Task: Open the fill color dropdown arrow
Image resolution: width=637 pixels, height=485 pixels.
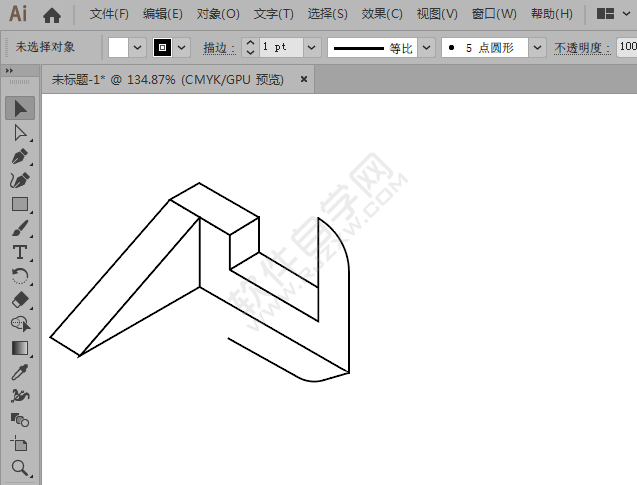Action: pyautogui.click(x=138, y=47)
